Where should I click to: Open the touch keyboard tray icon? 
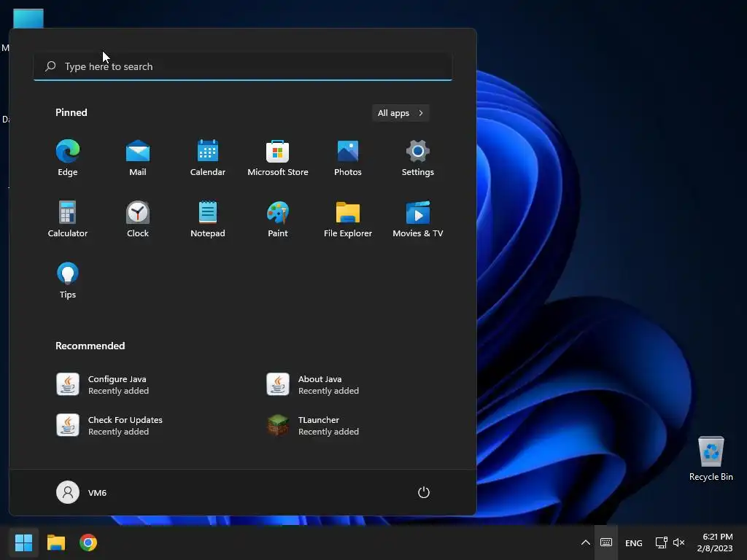click(x=606, y=542)
